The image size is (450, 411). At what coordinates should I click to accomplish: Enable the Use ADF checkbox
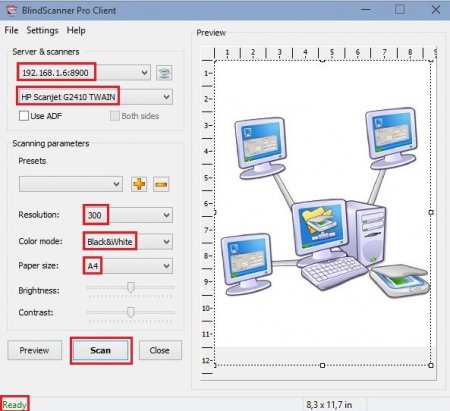[24, 116]
